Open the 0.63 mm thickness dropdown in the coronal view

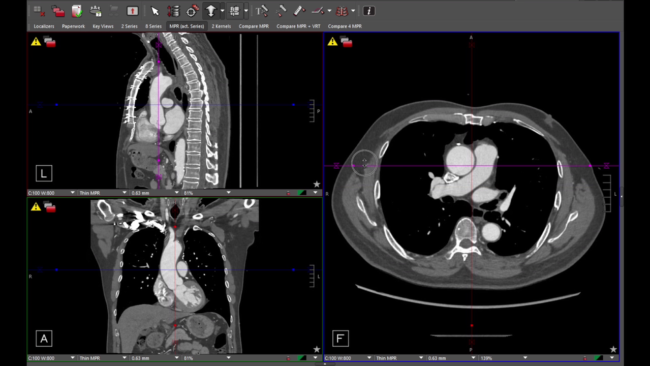(155, 358)
